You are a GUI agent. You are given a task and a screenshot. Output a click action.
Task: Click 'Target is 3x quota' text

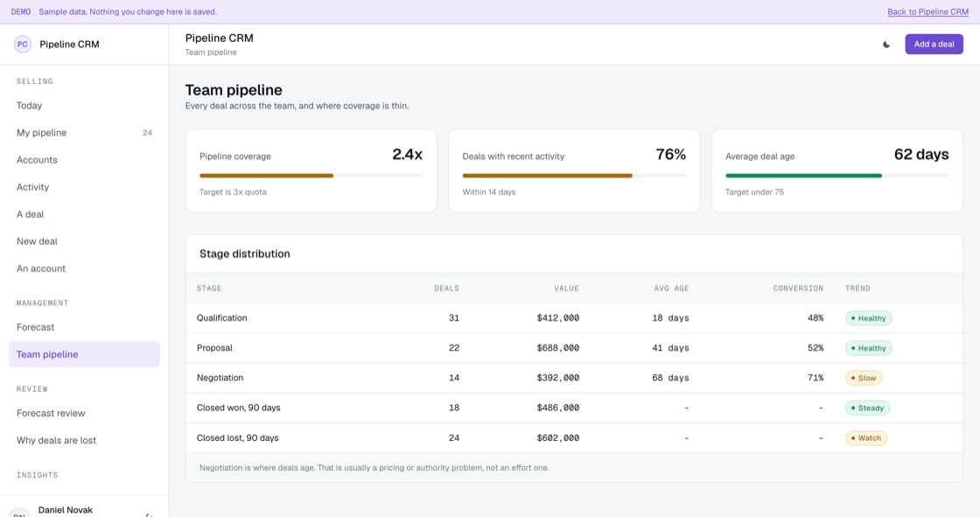[233, 192]
